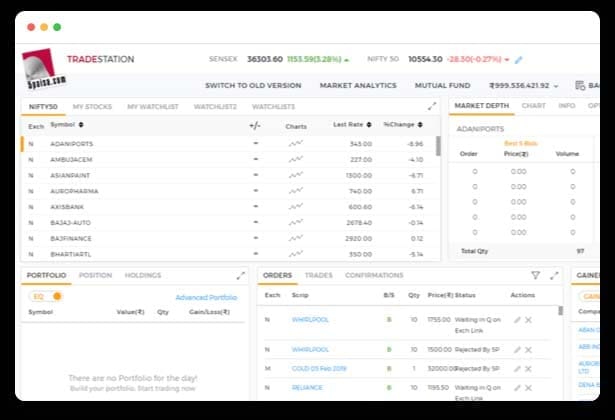Open the Orders filter funnel icon
615x420 pixels.
click(x=535, y=275)
